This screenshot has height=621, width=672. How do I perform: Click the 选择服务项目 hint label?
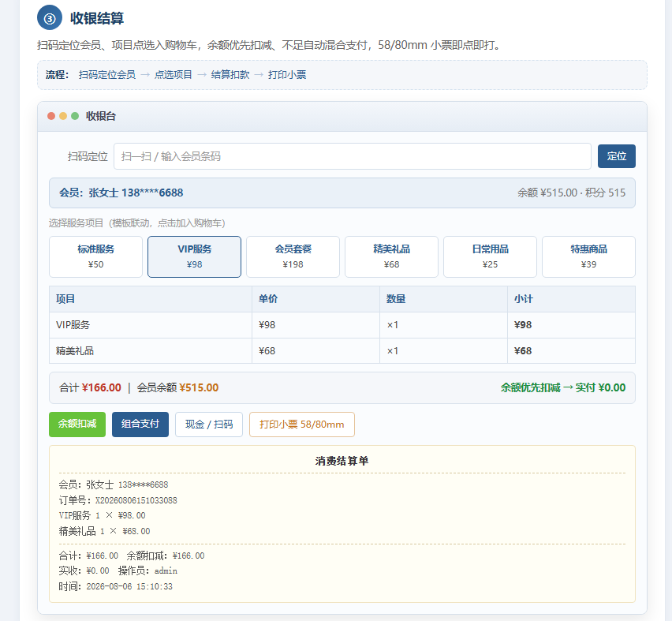pos(136,223)
